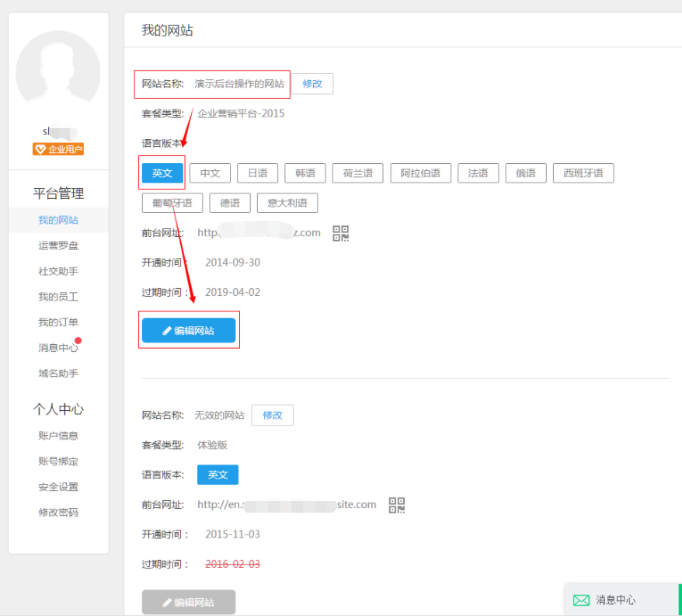Click the blue 编辑网站 button
This screenshot has width=682, height=616.
(x=189, y=329)
